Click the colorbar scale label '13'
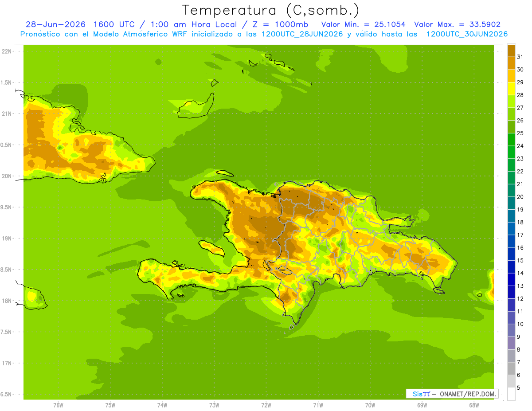532x411 pixels. [x=520, y=286]
